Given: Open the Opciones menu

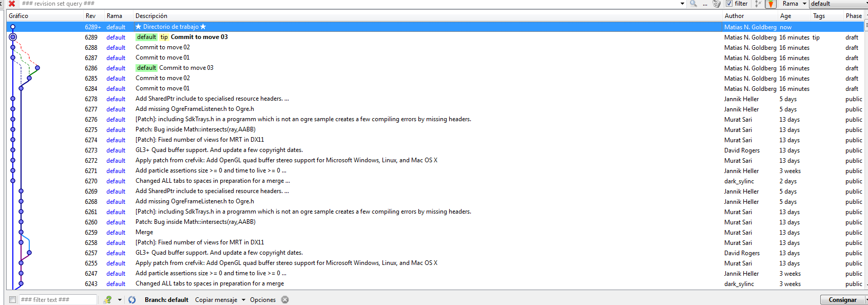Looking at the screenshot, I should coord(263,300).
